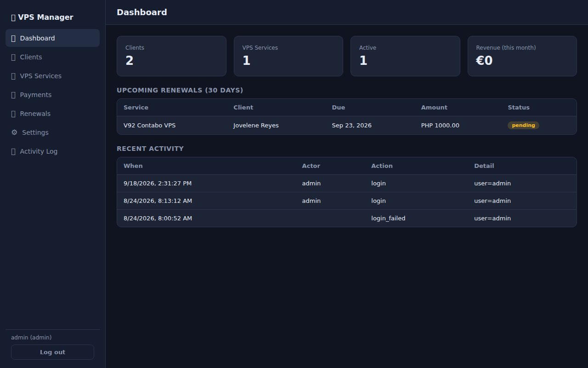Click the VPS Services stat card
Viewport: 588px width, 368px height.
coord(288,56)
